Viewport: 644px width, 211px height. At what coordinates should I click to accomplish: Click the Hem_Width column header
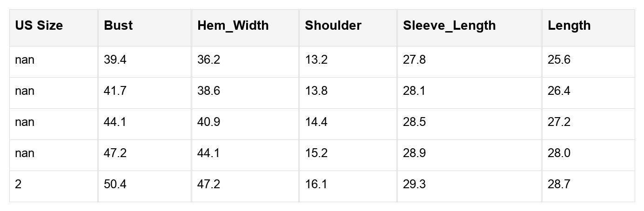tap(233, 26)
